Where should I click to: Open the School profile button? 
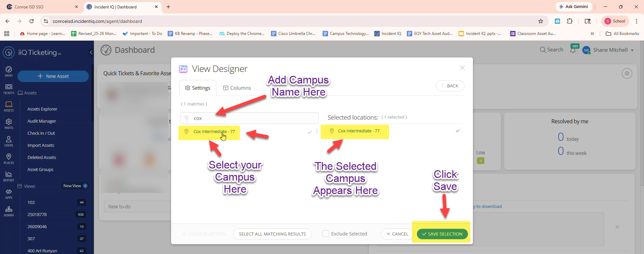coord(615,21)
